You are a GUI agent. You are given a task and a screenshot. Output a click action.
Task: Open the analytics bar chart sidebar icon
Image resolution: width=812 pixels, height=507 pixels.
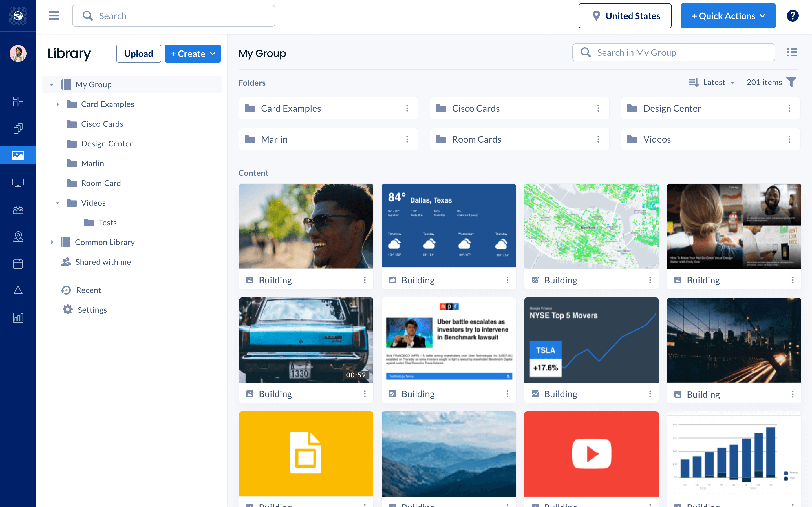[18, 317]
